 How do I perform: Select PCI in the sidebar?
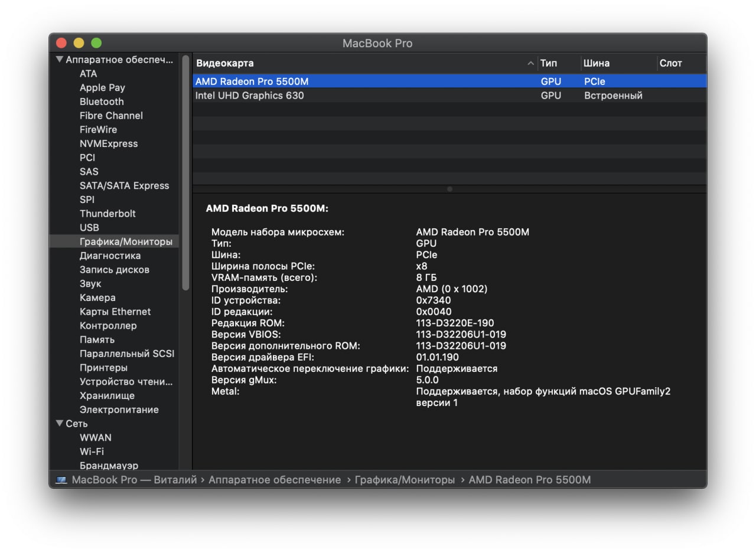pyautogui.click(x=87, y=158)
